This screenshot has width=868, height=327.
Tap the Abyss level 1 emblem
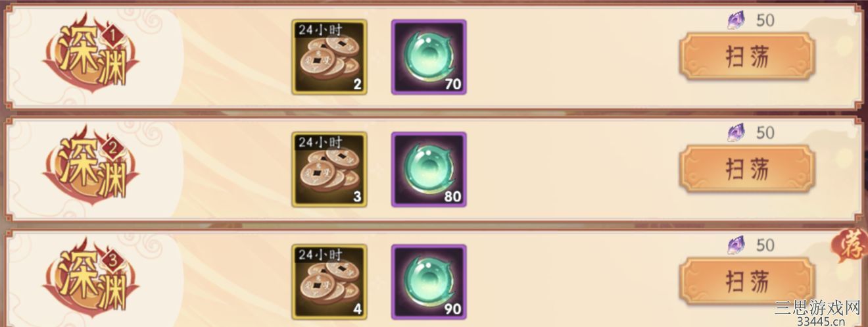tap(91, 57)
